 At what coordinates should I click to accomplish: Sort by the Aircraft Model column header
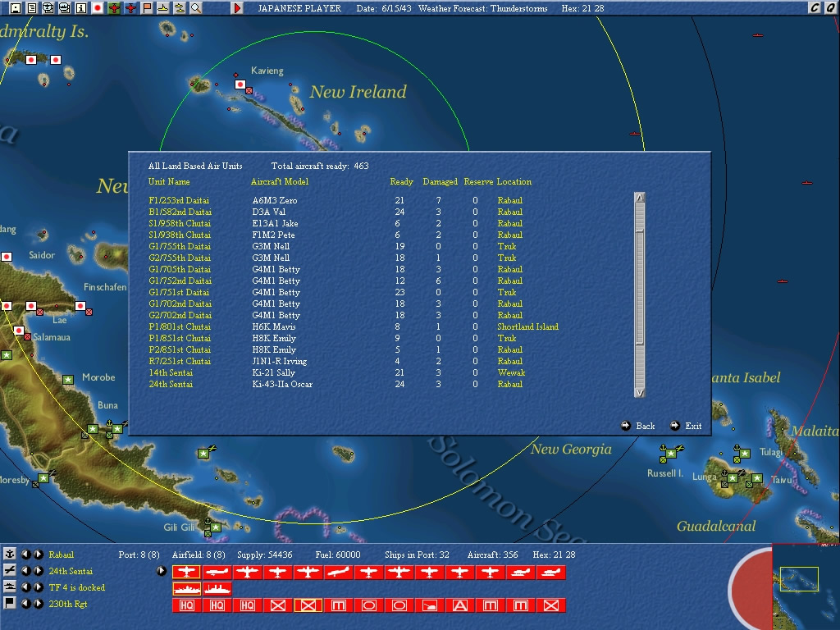point(280,181)
